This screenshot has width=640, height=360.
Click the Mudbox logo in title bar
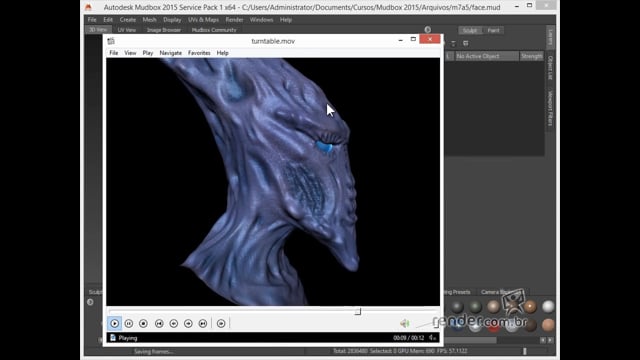88,7
